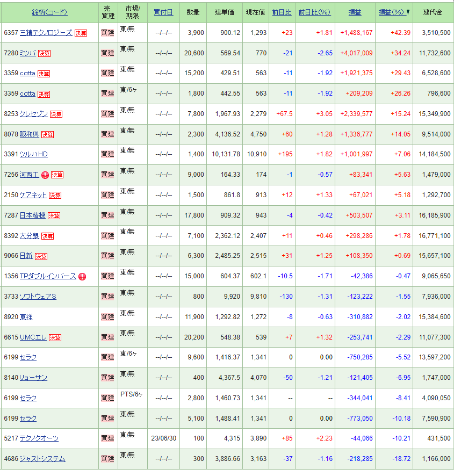Viewport: 454px width, 476px height.
Task: Click the 決算 badge beside 阪和興
Action: pos(47,134)
